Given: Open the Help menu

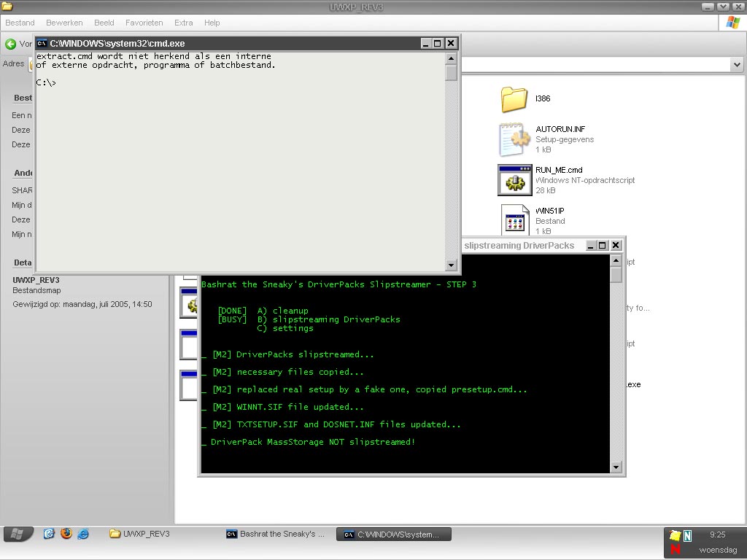Looking at the screenshot, I should (x=212, y=23).
